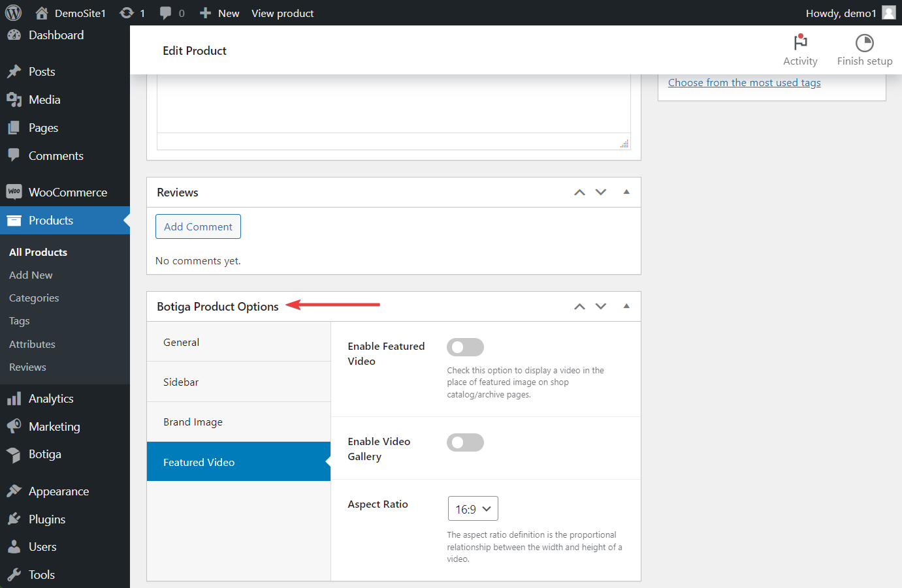This screenshot has width=902, height=588.
Task: Open the WordPress logo menu
Action: (13, 13)
